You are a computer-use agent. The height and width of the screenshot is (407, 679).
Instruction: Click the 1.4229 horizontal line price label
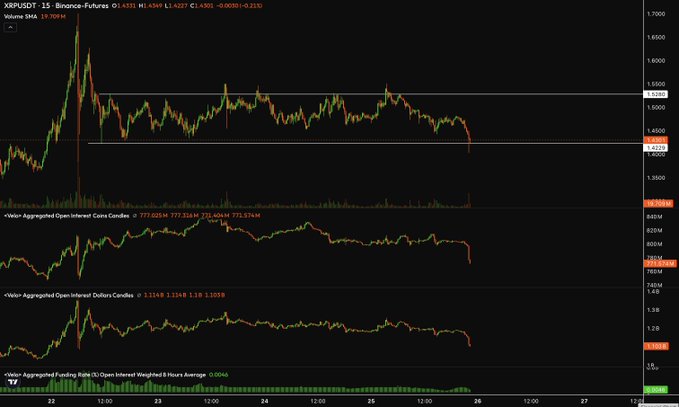pyautogui.click(x=656, y=148)
